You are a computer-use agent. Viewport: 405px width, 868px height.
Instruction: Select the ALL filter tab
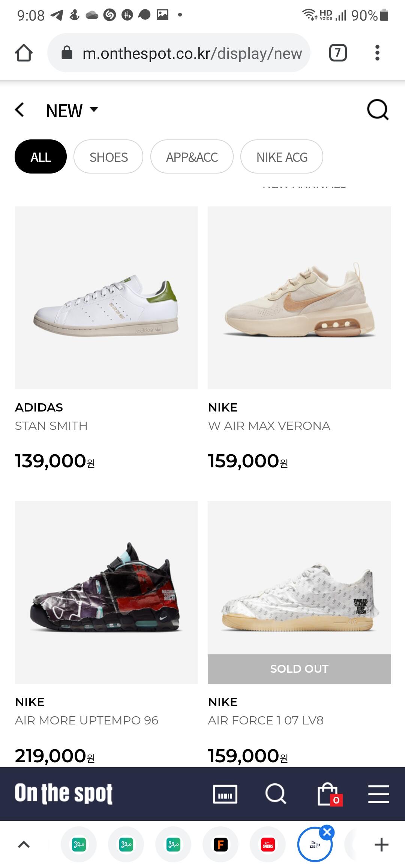coord(40,157)
